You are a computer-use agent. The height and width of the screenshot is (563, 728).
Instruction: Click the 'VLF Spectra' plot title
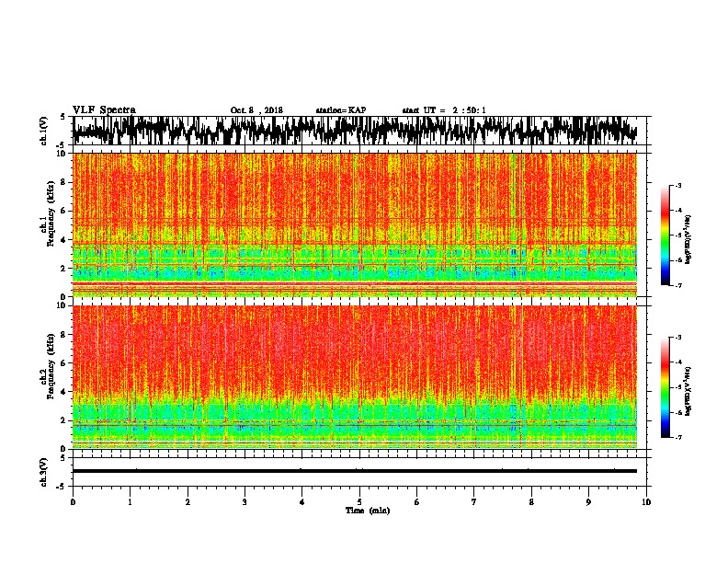(104, 110)
